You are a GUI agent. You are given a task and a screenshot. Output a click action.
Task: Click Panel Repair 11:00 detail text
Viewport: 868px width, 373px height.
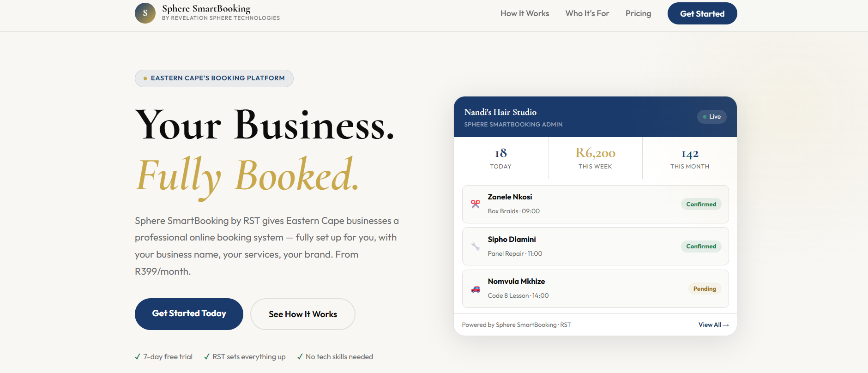pyautogui.click(x=515, y=253)
